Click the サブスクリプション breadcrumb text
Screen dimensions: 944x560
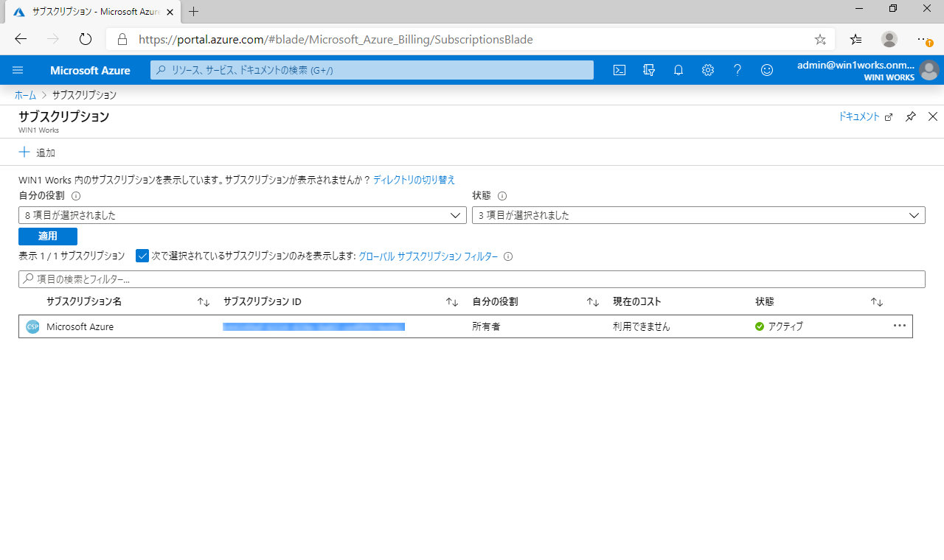[x=84, y=95]
